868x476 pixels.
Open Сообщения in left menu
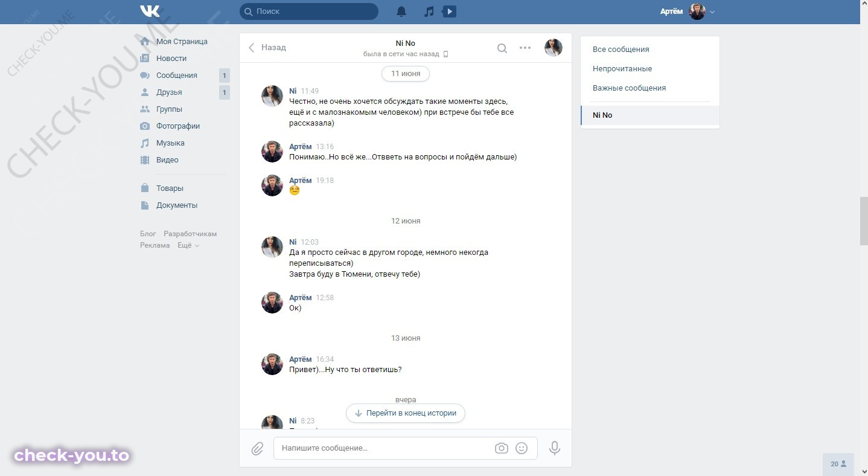177,76
